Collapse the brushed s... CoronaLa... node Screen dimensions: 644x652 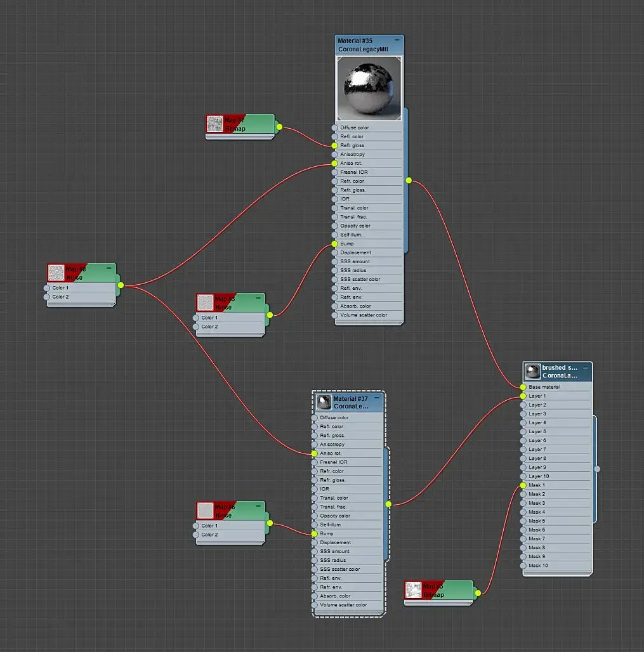click(x=586, y=368)
